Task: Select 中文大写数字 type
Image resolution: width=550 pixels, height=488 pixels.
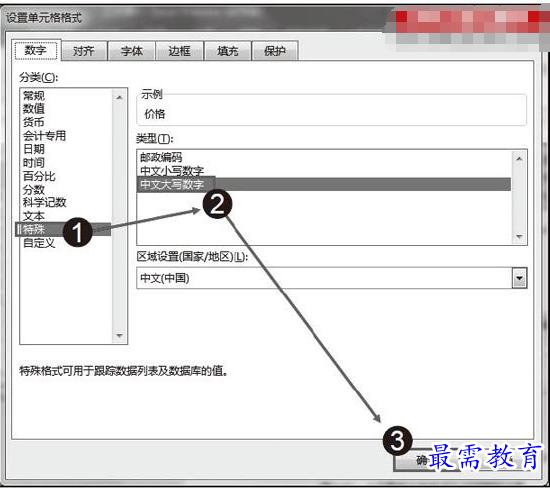Action: pos(324,184)
